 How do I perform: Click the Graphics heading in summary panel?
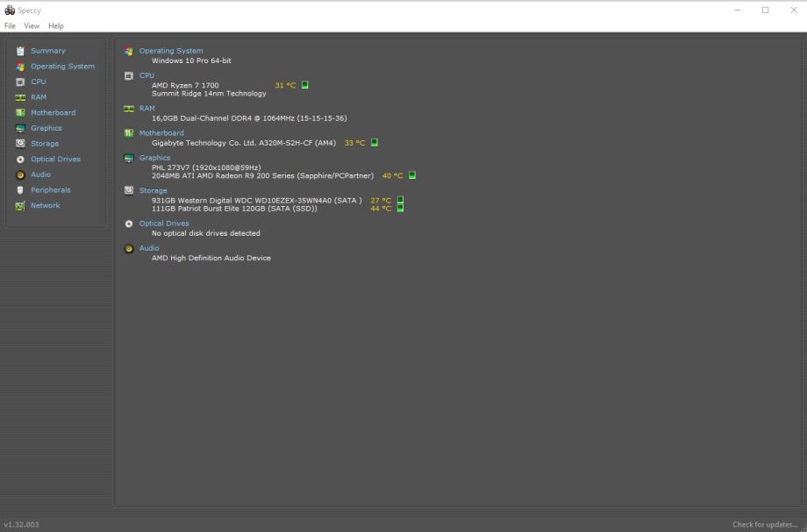tap(154, 158)
